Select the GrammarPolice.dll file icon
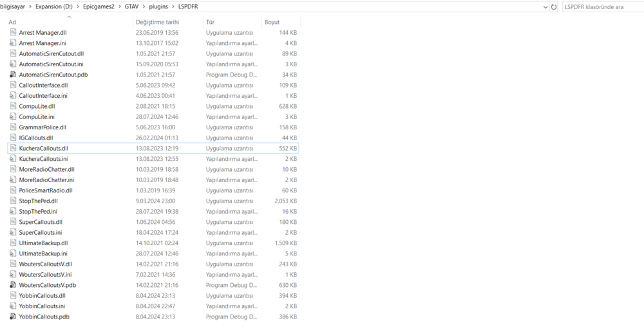 point(13,127)
